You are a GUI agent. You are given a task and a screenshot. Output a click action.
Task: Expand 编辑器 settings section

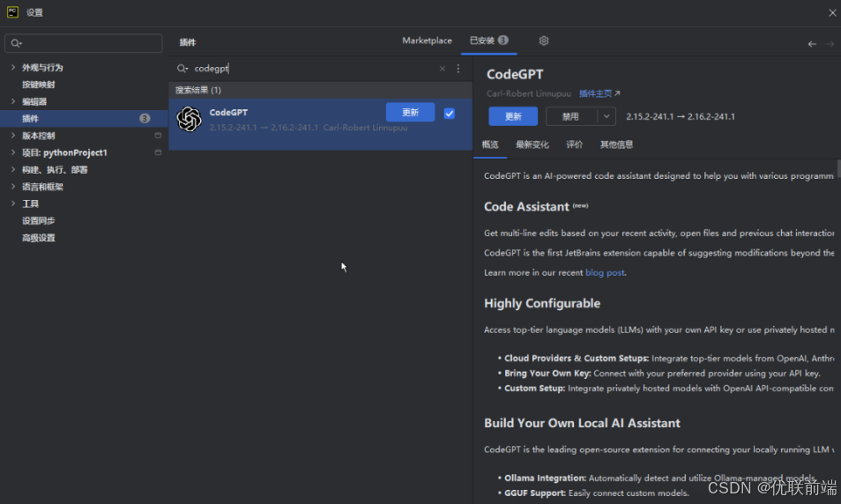pyautogui.click(x=13, y=101)
